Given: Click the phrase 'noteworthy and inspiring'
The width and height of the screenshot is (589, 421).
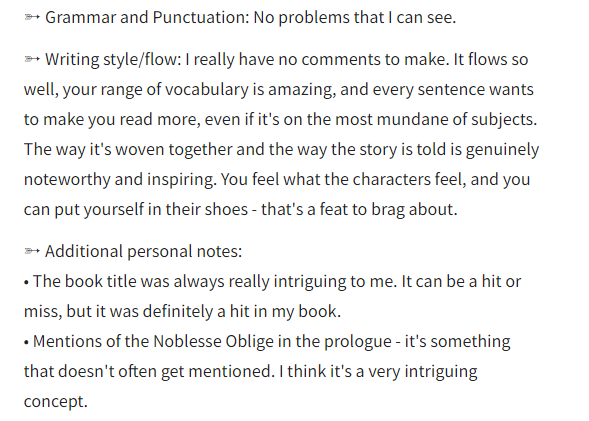Looking at the screenshot, I should (120, 180).
